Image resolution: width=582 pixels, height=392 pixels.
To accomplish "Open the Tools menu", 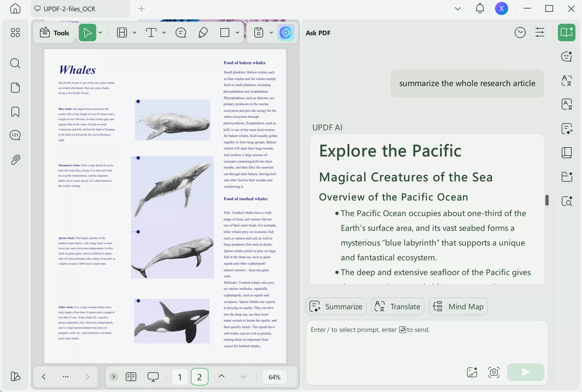I will (x=54, y=33).
